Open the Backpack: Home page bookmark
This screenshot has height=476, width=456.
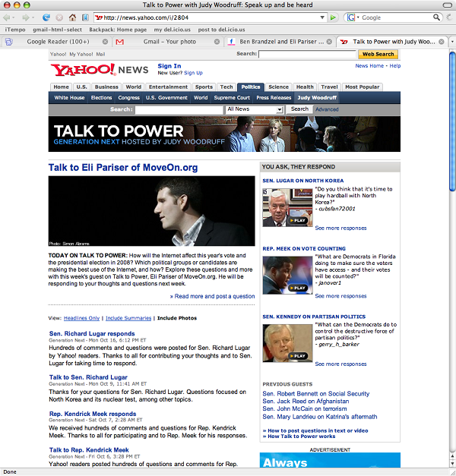tap(118, 30)
